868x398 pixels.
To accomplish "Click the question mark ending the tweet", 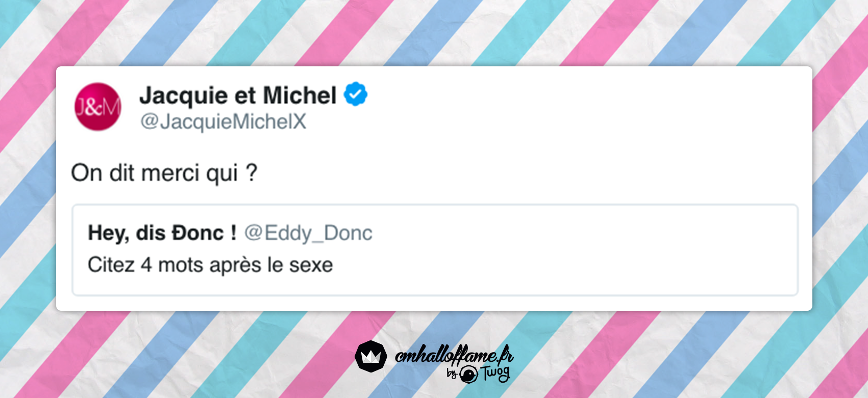I will click(252, 173).
